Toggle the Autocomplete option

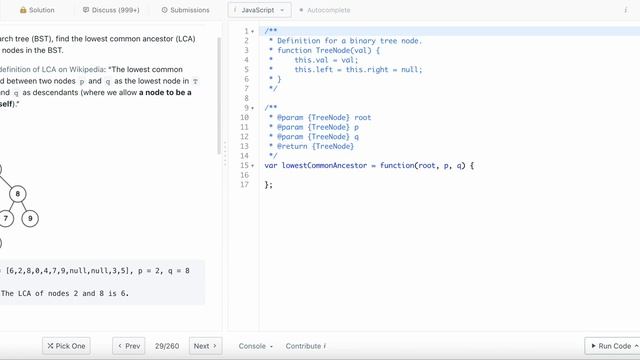[x=325, y=10]
